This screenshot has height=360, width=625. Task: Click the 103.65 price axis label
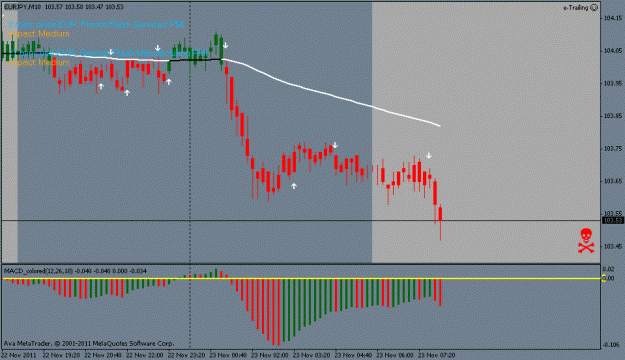(613, 181)
